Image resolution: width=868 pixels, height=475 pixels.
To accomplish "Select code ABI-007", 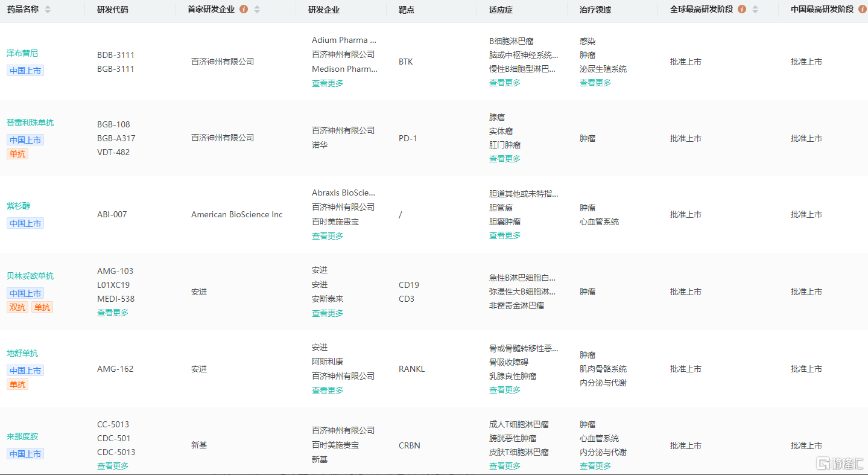I will click(112, 214).
